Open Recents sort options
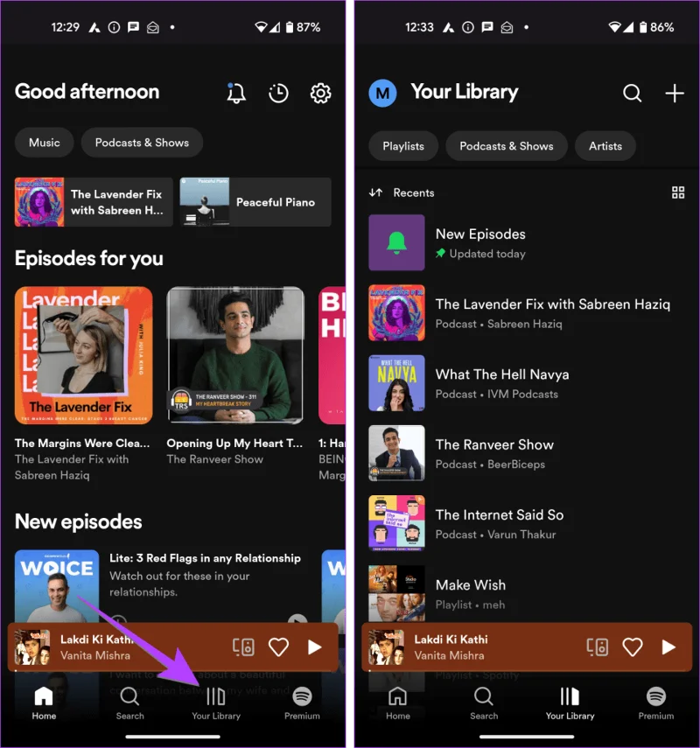This screenshot has width=700, height=748. point(402,192)
